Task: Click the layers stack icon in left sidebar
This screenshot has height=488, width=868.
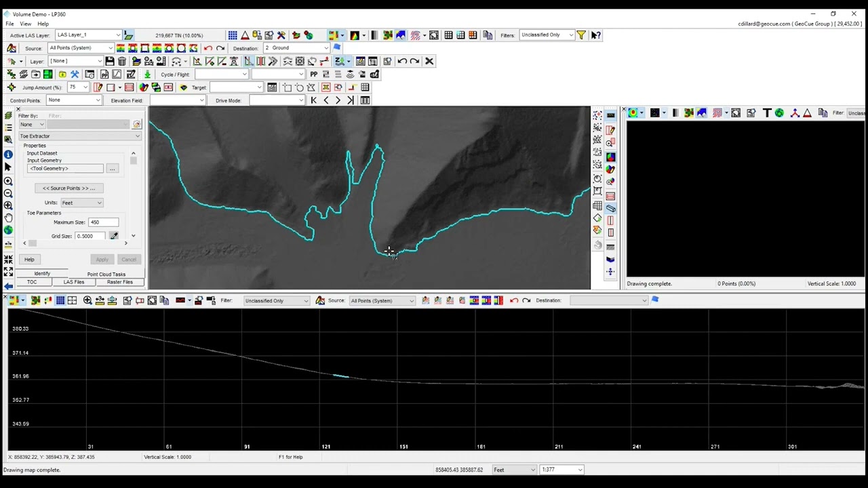Action: point(8,116)
